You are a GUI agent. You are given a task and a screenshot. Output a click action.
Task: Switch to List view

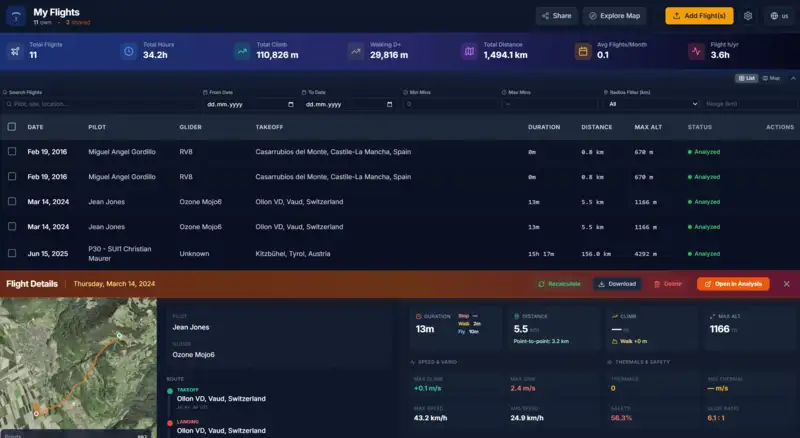coord(746,78)
